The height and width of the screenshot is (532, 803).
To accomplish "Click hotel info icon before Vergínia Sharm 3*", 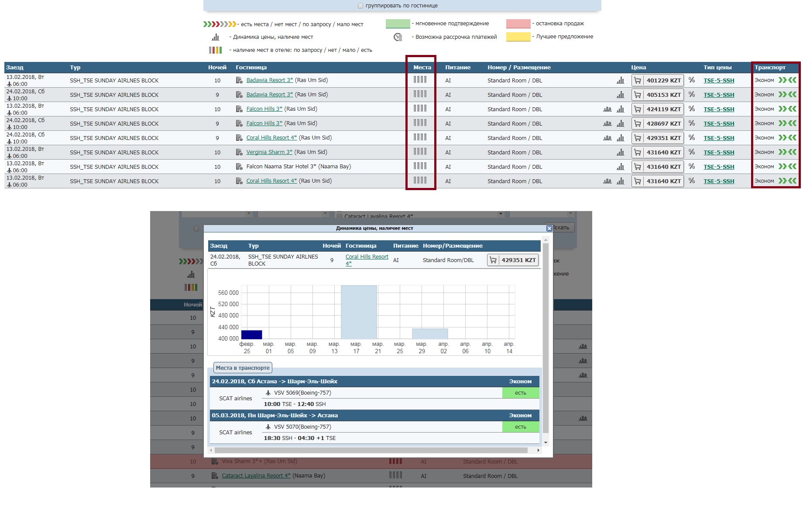I will click(239, 152).
